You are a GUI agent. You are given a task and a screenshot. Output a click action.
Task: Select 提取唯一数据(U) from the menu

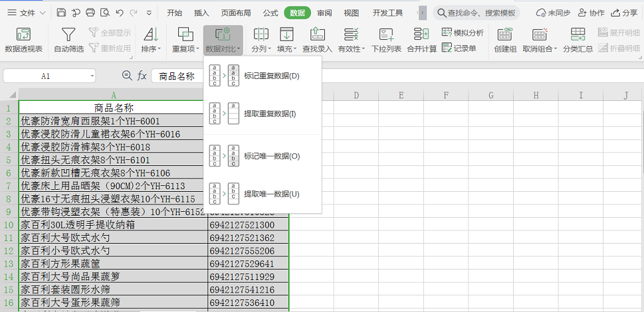[263, 194]
